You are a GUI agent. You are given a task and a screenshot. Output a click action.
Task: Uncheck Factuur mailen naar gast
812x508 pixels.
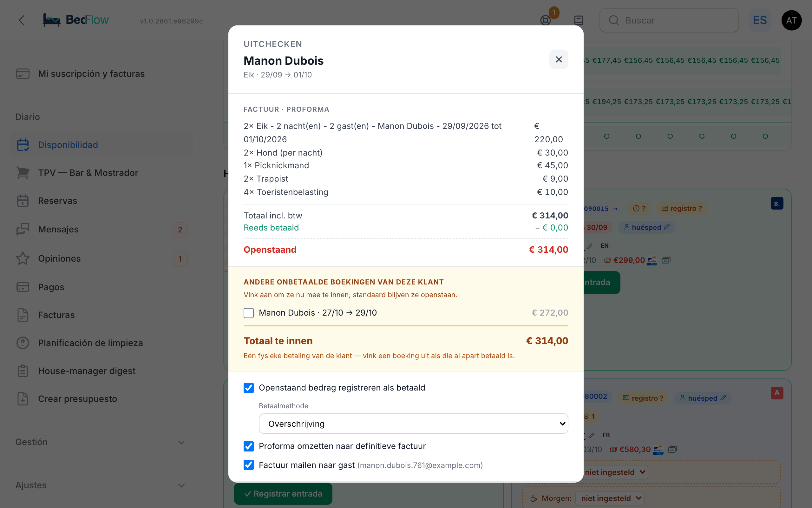(x=249, y=465)
